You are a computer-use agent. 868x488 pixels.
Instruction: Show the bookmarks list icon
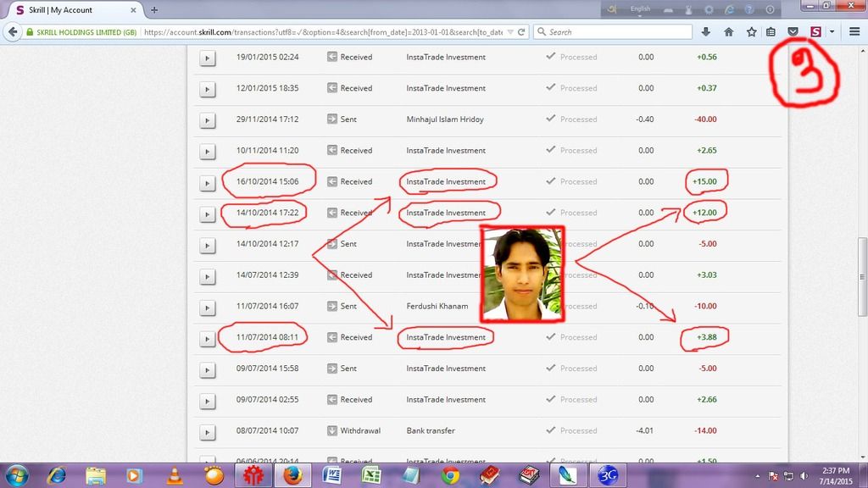[771, 32]
